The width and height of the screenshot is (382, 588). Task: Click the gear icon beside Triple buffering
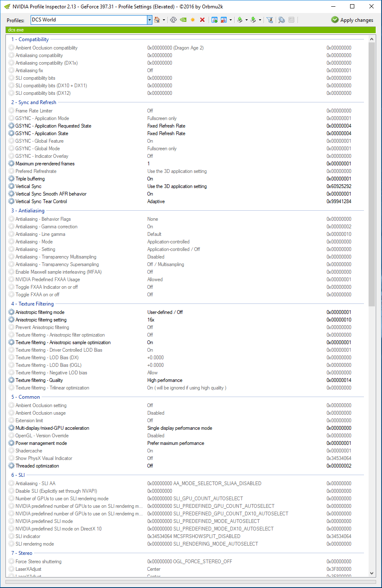[11, 179]
